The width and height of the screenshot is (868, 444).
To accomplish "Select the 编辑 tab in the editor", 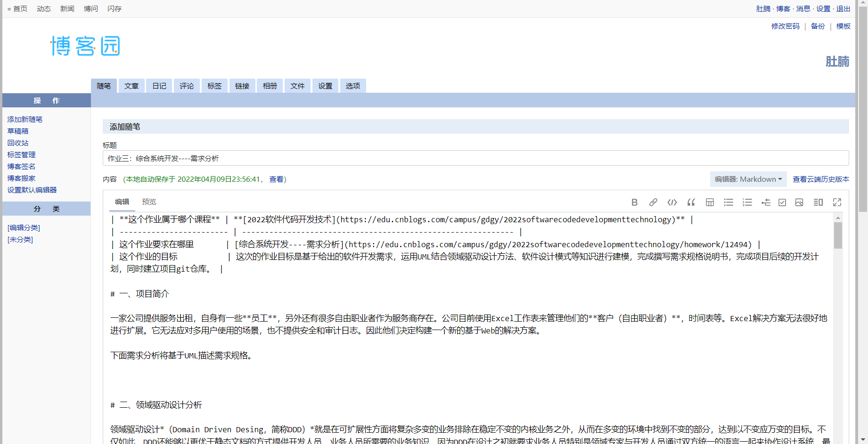I will pyautogui.click(x=122, y=202).
